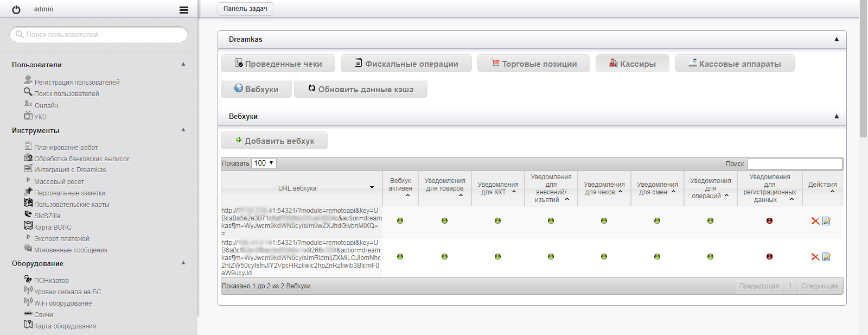
Task: Click the user registration icon
Action: click(x=28, y=80)
